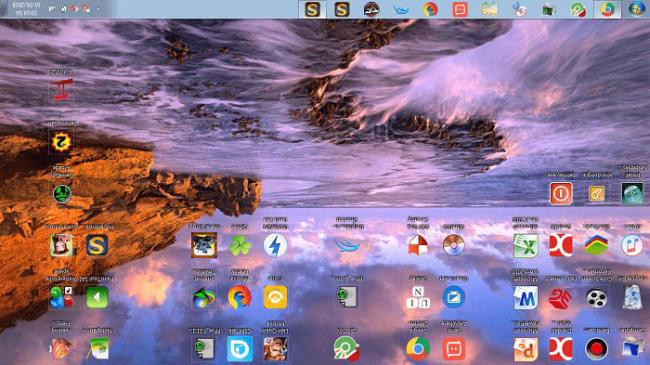Select the CD disc desktop shortcut
650x365 pixels.
click(x=454, y=245)
